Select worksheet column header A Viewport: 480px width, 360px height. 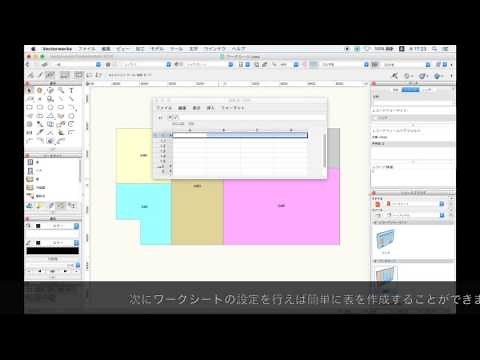pyautogui.click(x=190, y=130)
